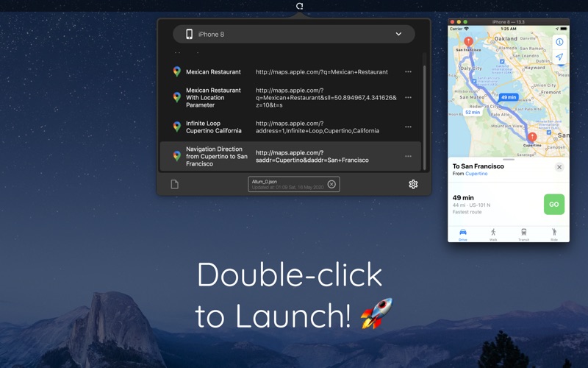Select the 52 min alternate route label
Viewport: 588px width, 368px height.
click(x=473, y=113)
